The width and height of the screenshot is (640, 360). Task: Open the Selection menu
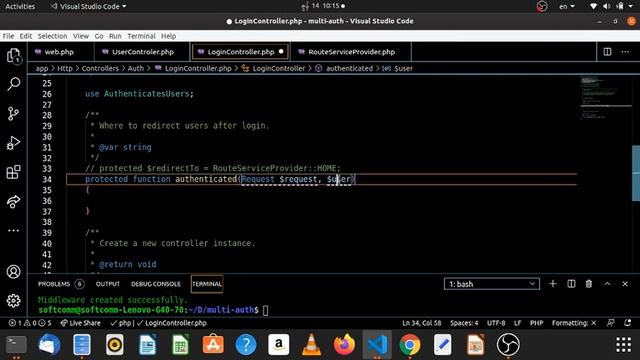point(52,36)
